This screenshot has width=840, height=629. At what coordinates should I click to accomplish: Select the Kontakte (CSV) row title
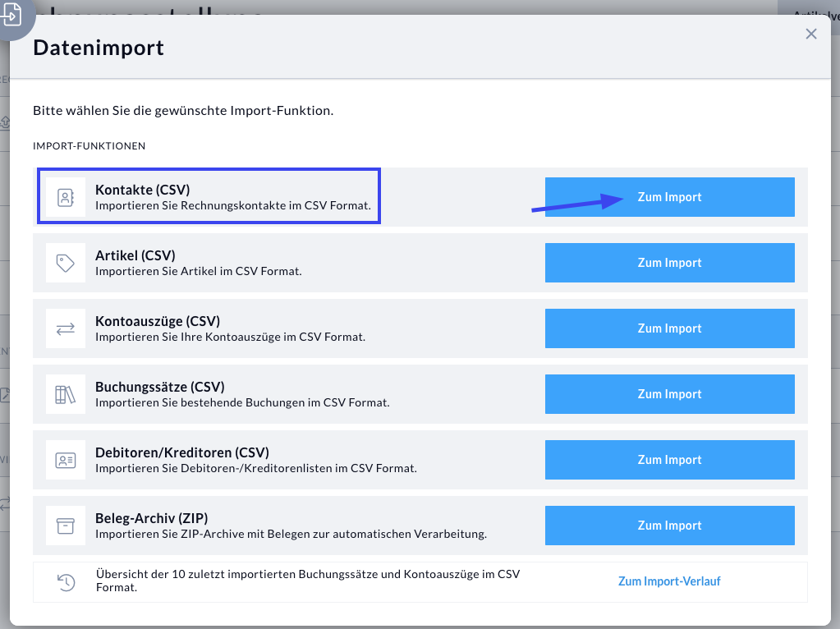(x=143, y=190)
